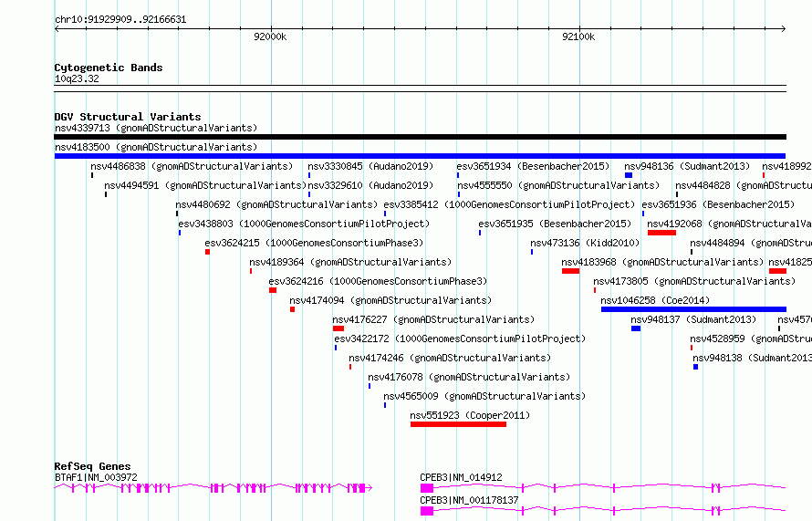Open the nsv3329610 (Audano2019) label
Viewport: 812px width, 521px height.
[370, 185]
